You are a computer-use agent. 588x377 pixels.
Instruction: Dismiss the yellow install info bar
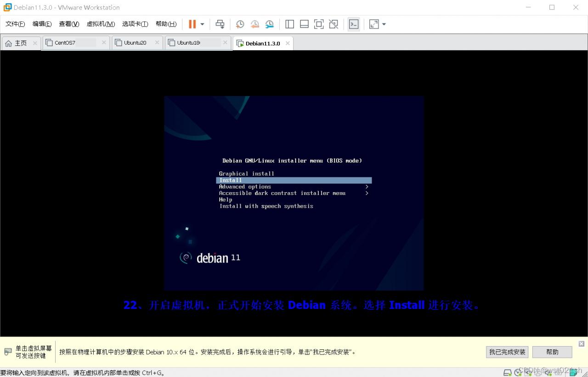tap(582, 344)
